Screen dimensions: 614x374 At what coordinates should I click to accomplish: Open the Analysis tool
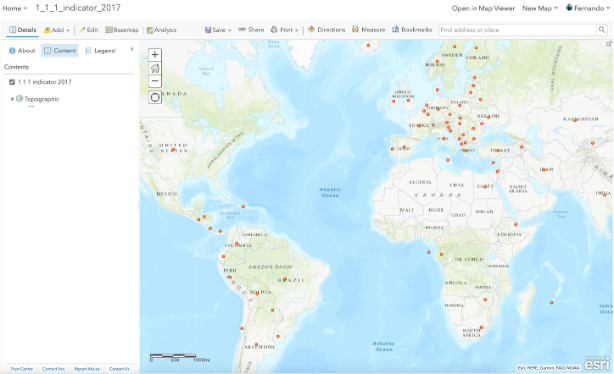pos(161,30)
